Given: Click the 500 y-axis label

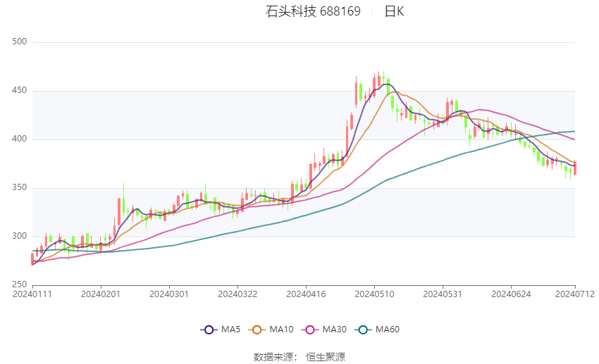Looking at the screenshot, I should [20, 42].
